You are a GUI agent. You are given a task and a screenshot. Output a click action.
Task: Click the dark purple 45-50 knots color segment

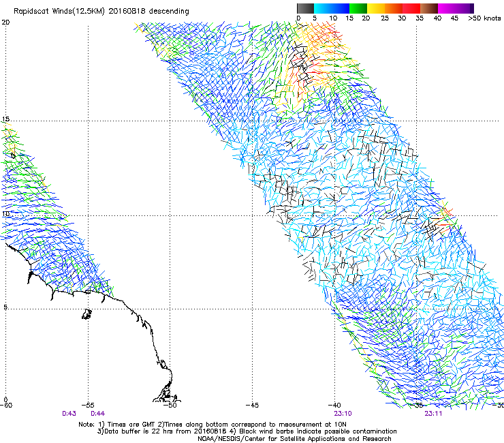point(464,8)
